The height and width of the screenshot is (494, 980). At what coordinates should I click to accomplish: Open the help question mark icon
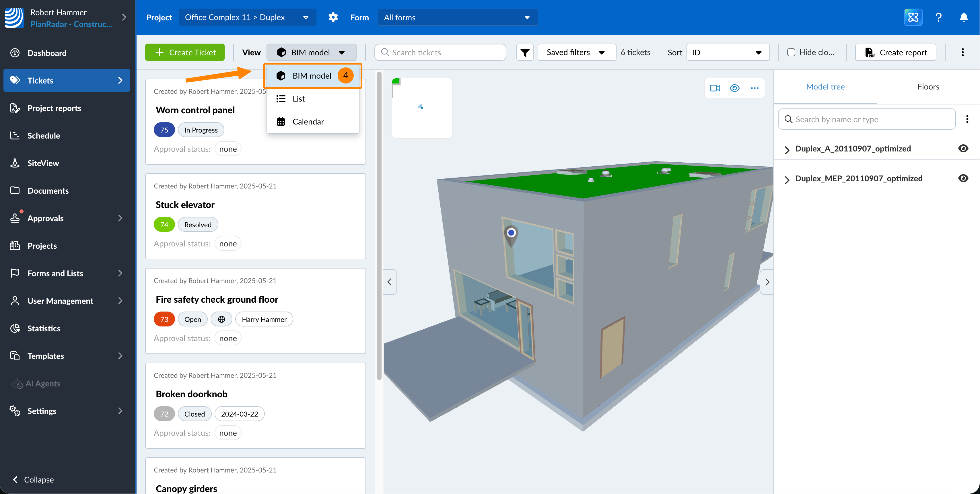pos(938,17)
